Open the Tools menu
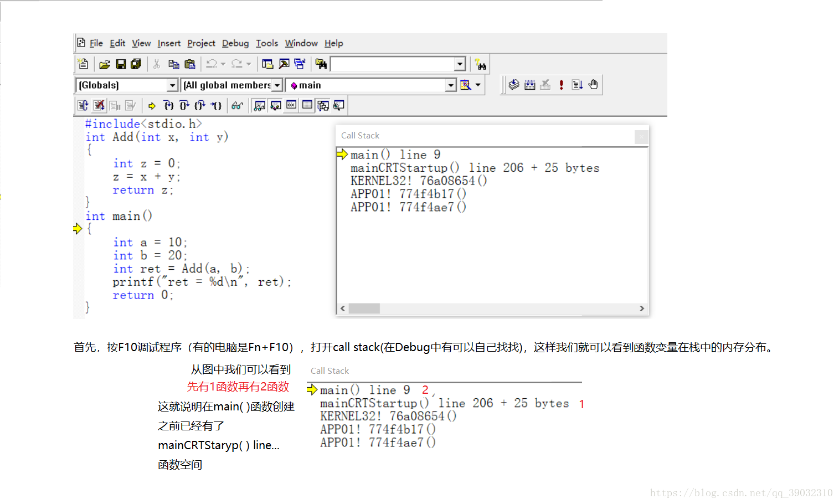Viewport: 839px width, 504px height. [267, 43]
